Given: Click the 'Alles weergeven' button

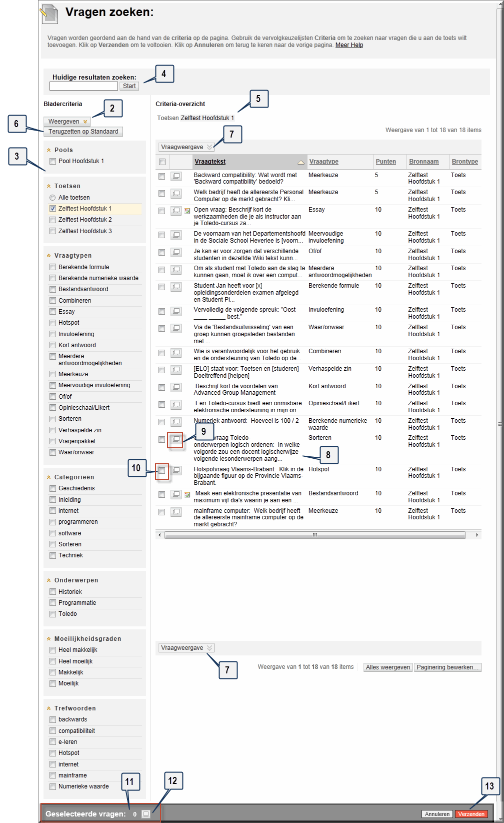Looking at the screenshot, I should (x=387, y=667).
